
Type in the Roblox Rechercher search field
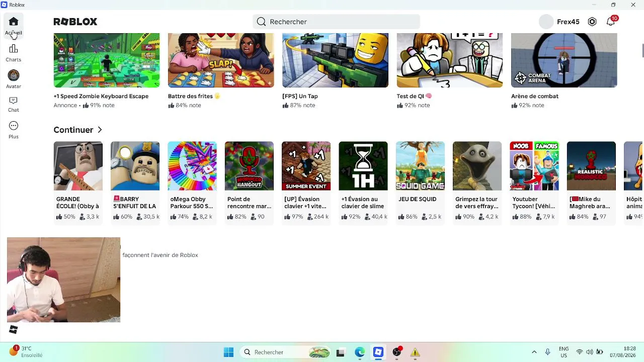336,22
